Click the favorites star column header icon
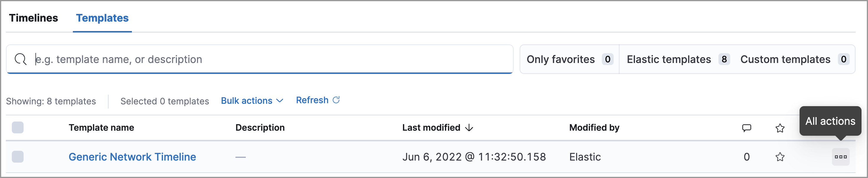The width and height of the screenshot is (868, 178). [780, 128]
